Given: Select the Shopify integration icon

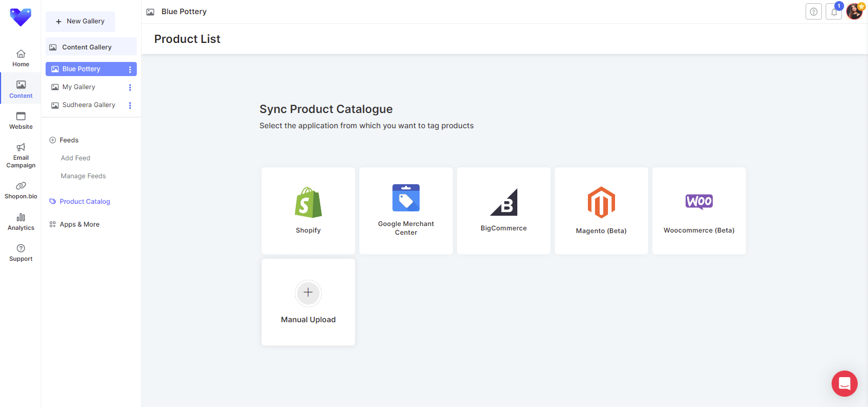Looking at the screenshot, I should pos(308,203).
